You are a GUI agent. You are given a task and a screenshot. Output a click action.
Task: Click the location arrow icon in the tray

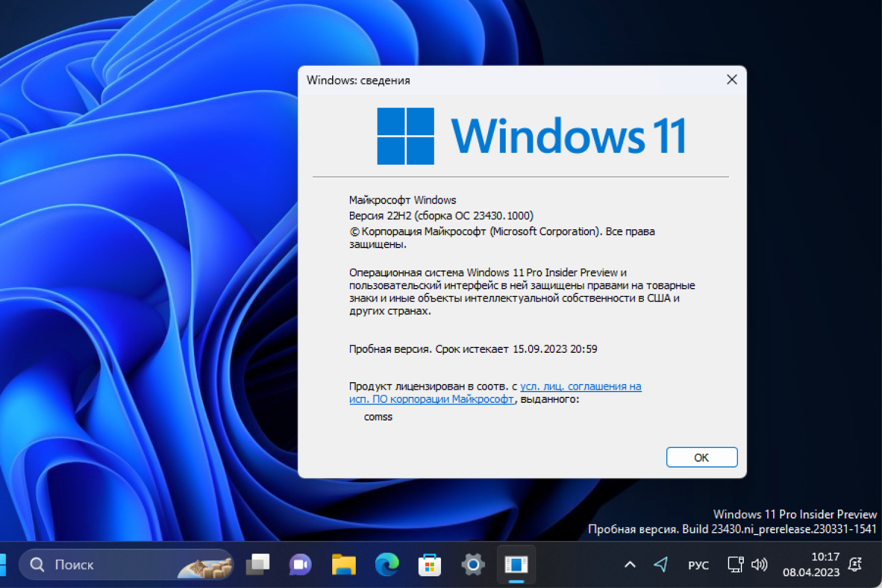tap(660, 563)
